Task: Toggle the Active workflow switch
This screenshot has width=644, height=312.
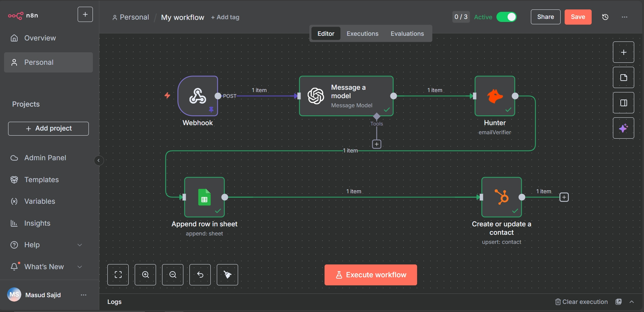Action: tap(507, 17)
